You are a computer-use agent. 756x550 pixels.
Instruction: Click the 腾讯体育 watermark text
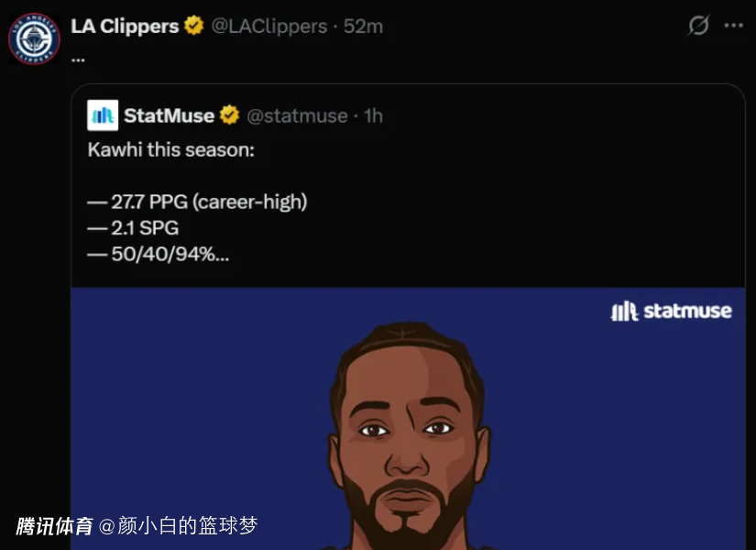[x=54, y=526]
